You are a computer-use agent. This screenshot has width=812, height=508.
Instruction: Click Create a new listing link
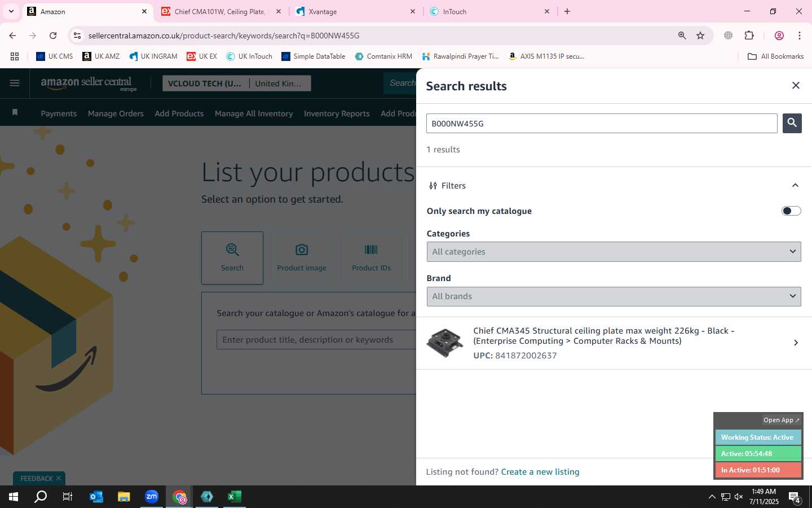540,472
